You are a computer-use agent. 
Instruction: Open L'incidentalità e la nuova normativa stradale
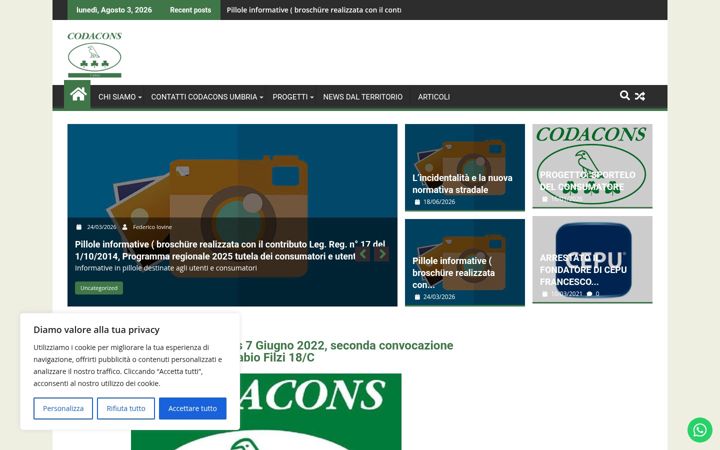pos(462,184)
